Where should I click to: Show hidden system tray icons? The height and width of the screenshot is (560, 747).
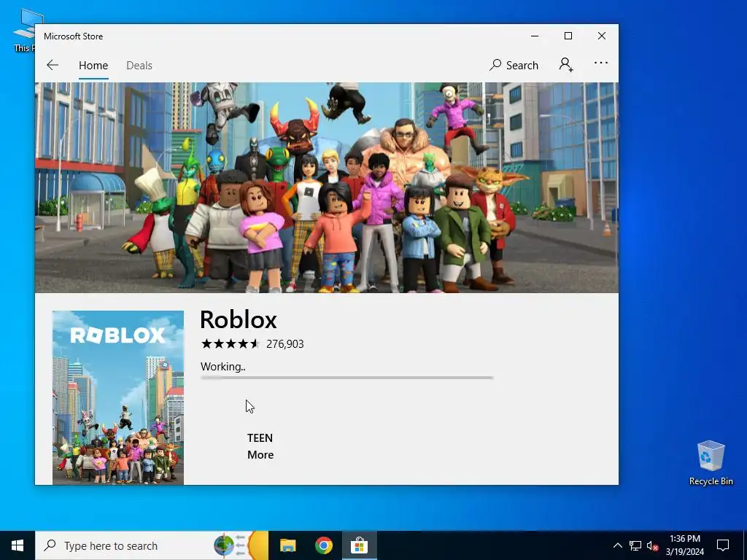pos(617,545)
